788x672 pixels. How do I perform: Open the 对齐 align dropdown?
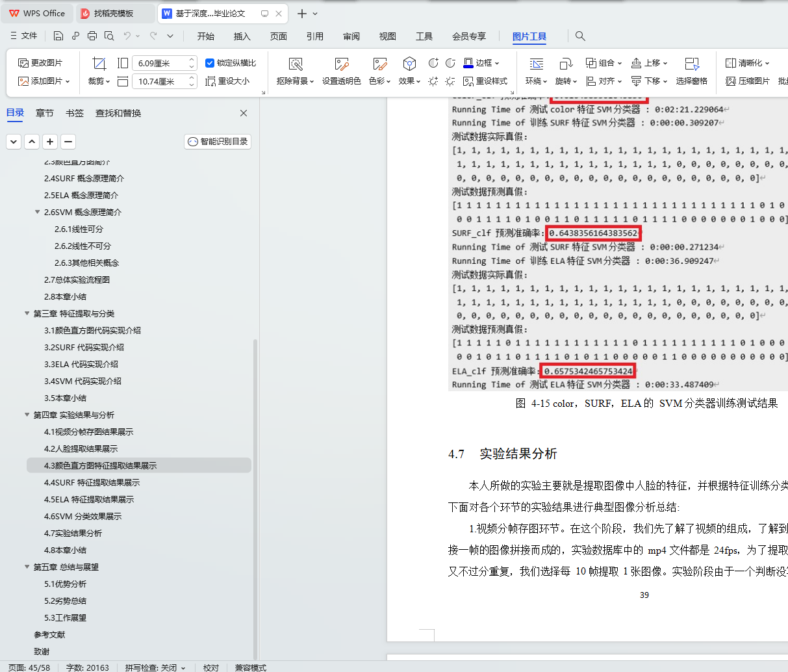pyautogui.click(x=619, y=82)
